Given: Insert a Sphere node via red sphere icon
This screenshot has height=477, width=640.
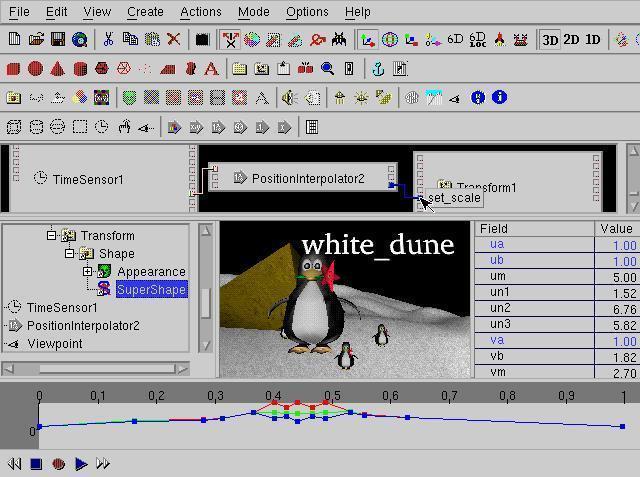Looking at the screenshot, I should click(x=36, y=69).
